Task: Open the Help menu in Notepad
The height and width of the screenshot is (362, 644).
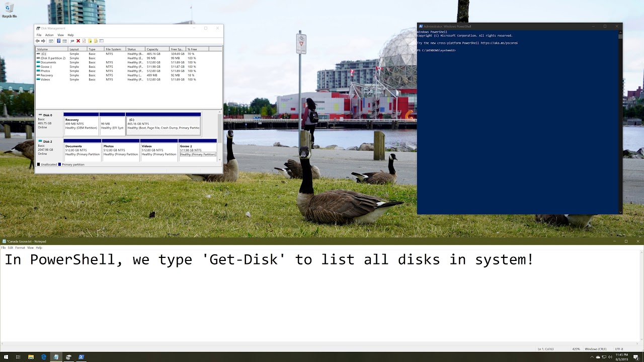Action: pyautogui.click(x=39, y=248)
